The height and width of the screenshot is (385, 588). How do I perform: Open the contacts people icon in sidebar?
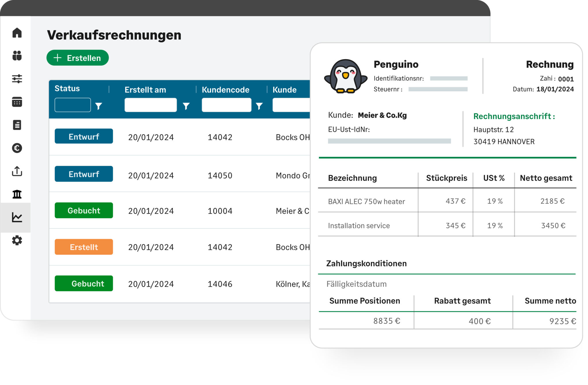pos(17,56)
